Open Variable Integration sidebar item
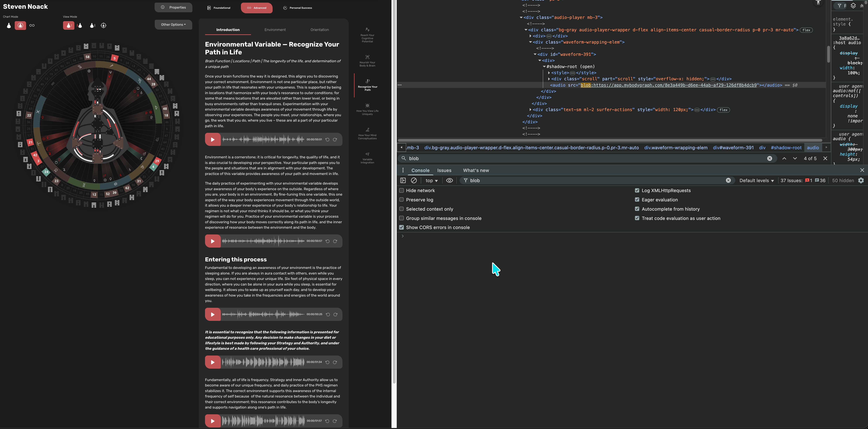The width and height of the screenshot is (868, 429). [x=367, y=158]
